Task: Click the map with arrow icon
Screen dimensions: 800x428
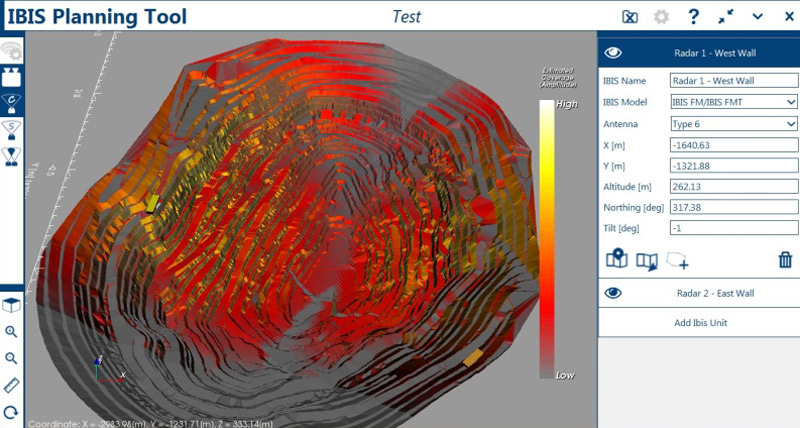Action: (x=647, y=260)
